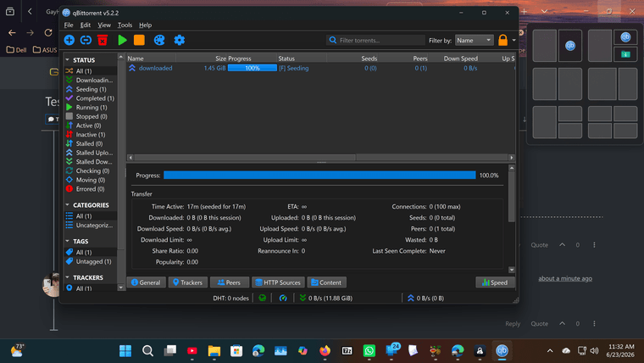644x363 pixels.
Task: Open the Tools menu
Action: (125, 25)
